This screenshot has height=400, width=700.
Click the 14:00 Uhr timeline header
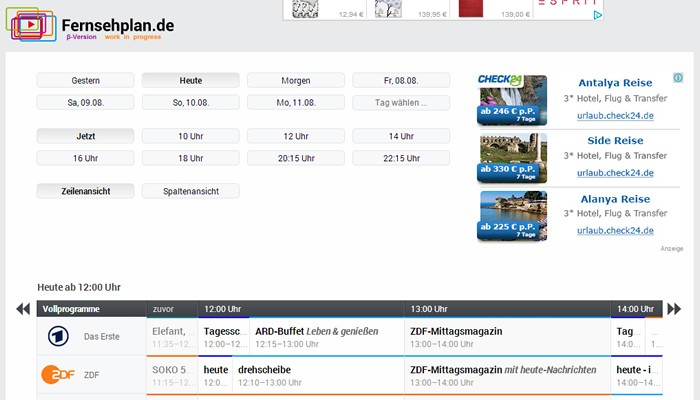coord(635,309)
